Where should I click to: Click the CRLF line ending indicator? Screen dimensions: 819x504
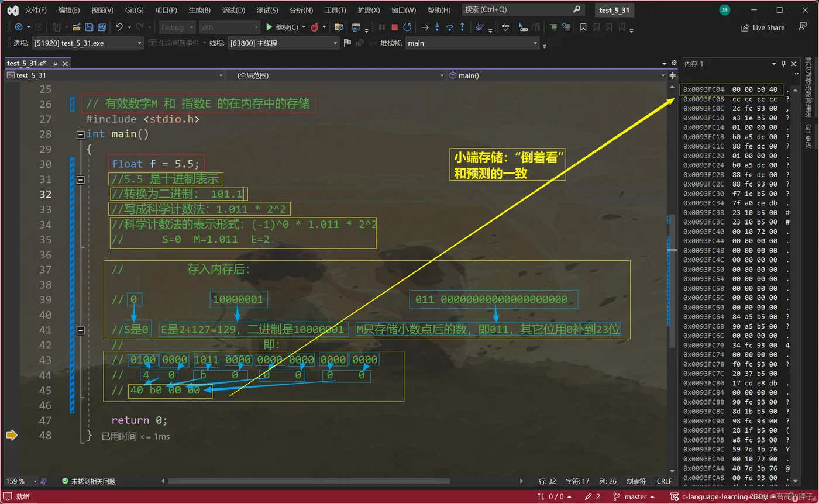(x=665, y=481)
